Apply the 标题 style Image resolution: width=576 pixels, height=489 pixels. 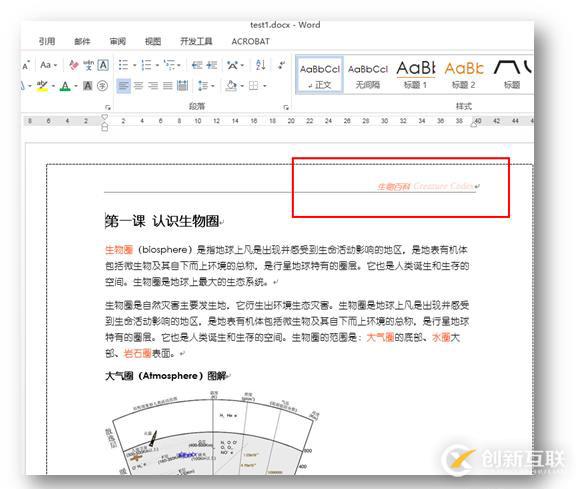pyautogui.click(x=512, y=75)
